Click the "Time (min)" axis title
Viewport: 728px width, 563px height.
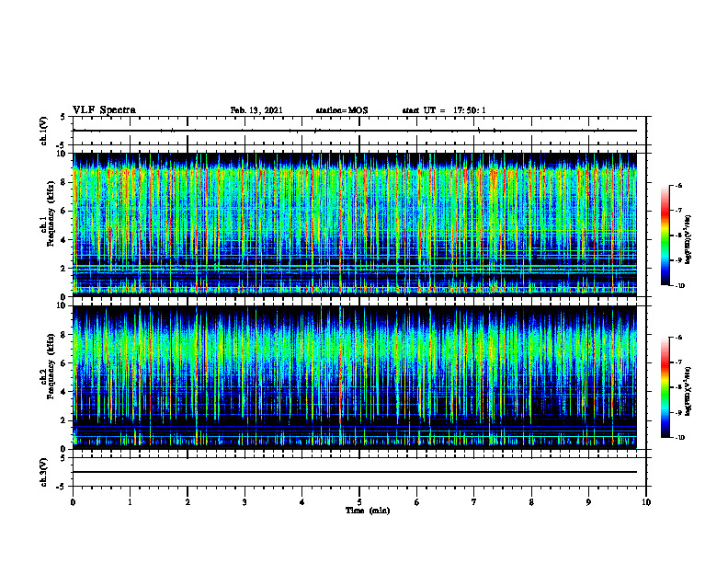[x=368, y=511]
